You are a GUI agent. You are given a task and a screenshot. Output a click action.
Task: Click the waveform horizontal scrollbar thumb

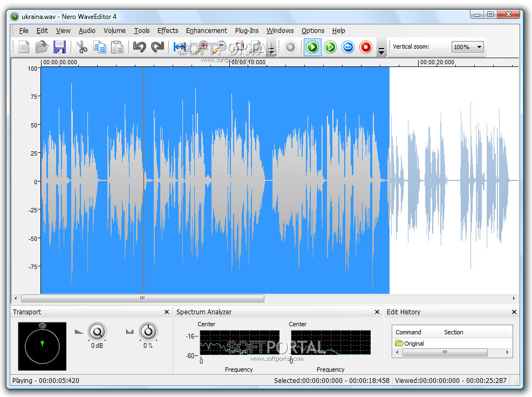click(142, 299)
